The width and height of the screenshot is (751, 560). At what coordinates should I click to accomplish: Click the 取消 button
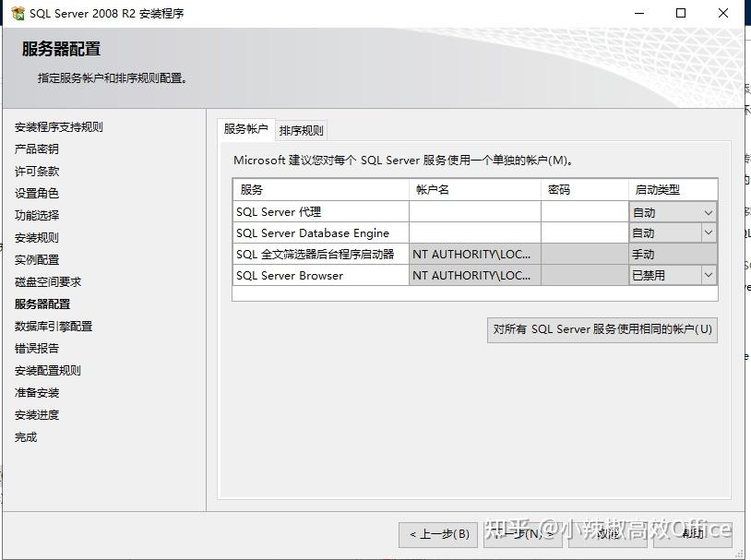(x=606, y=535)
